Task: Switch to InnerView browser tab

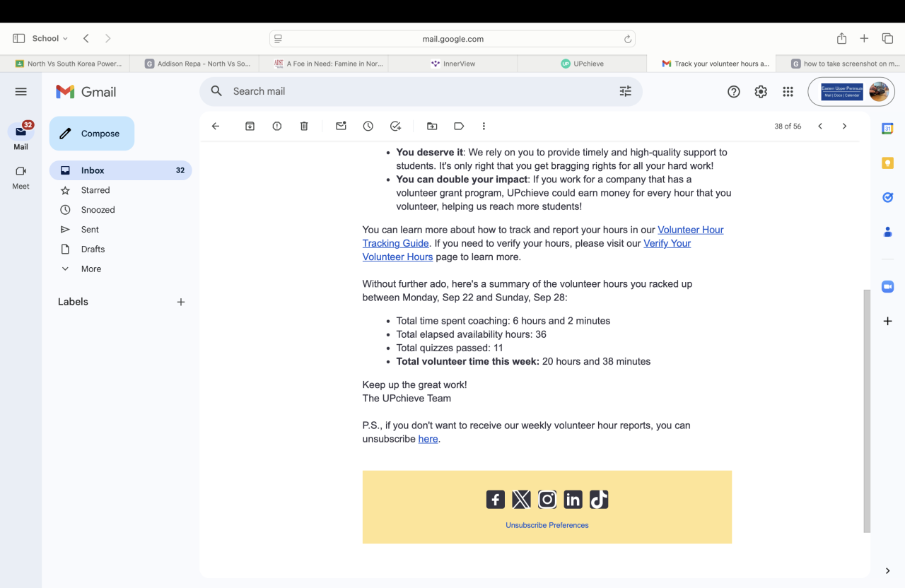Action: [x=453, y=64]
